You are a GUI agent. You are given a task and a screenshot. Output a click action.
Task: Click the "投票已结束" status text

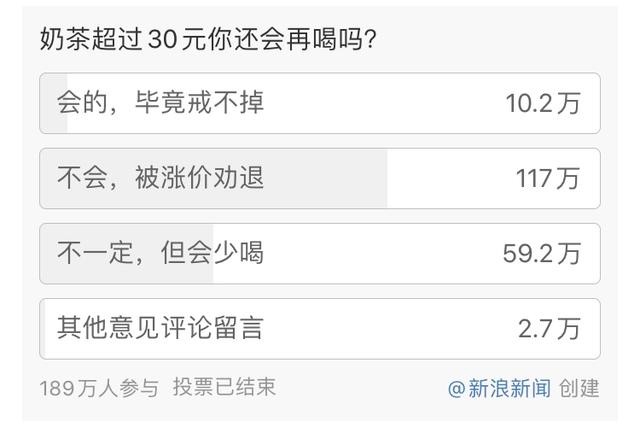pos(224,387)
